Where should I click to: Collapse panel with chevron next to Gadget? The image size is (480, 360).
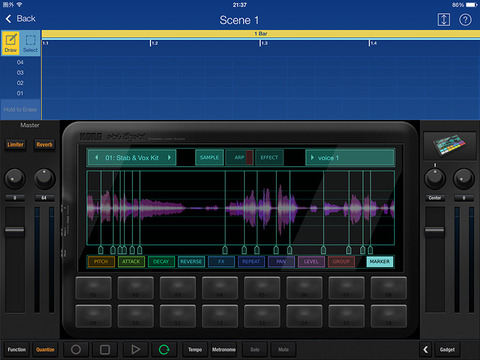point(425,349)
